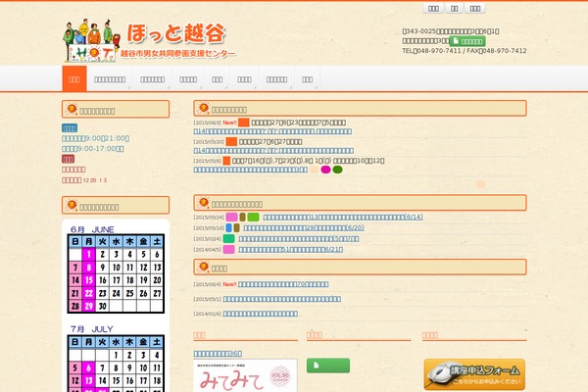Click the orange tag in the [2015/05/20] row

[x=231, y=141]
